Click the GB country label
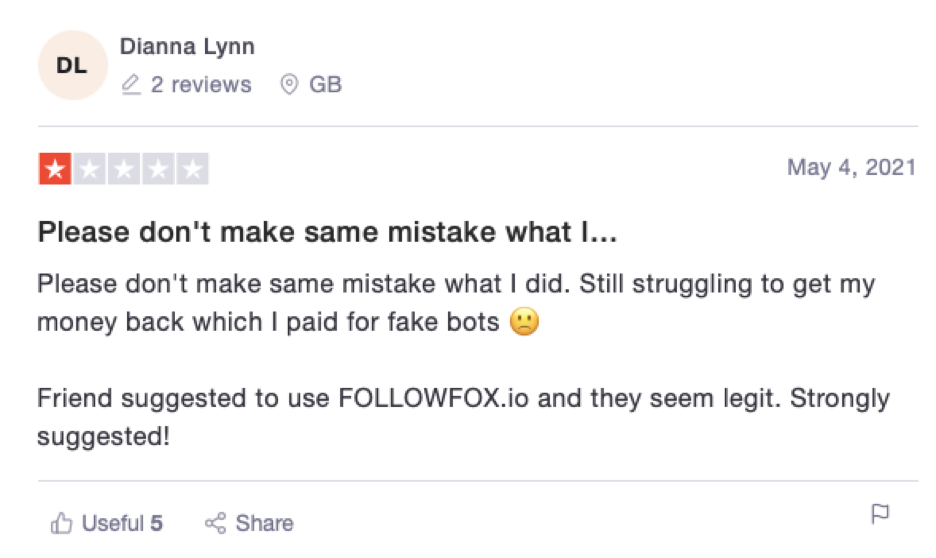 pos(325,85)
